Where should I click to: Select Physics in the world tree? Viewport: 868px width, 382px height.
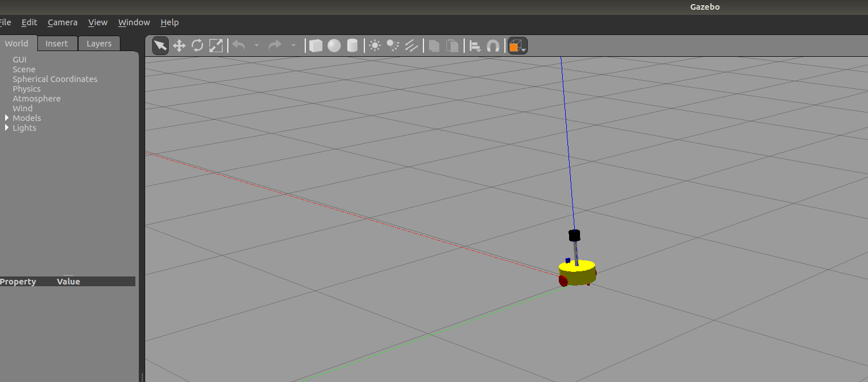pyautogui.click(x=27, y=89)
